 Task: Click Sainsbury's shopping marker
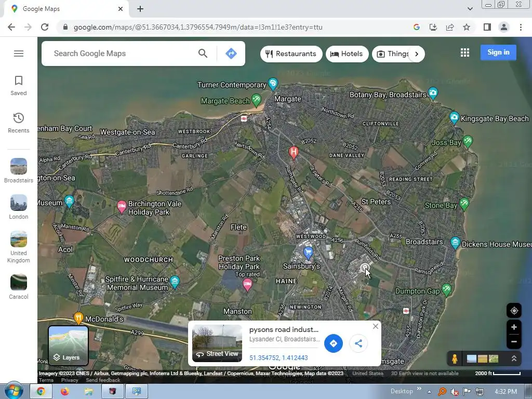coord(308,252)
